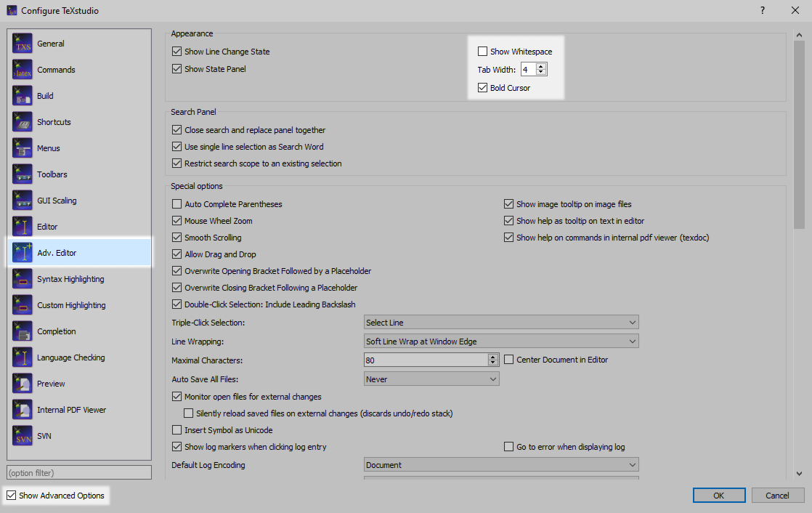Click the OK button
Image resolution: width=812 pixels, height=513 pixels.
(718, 495)
